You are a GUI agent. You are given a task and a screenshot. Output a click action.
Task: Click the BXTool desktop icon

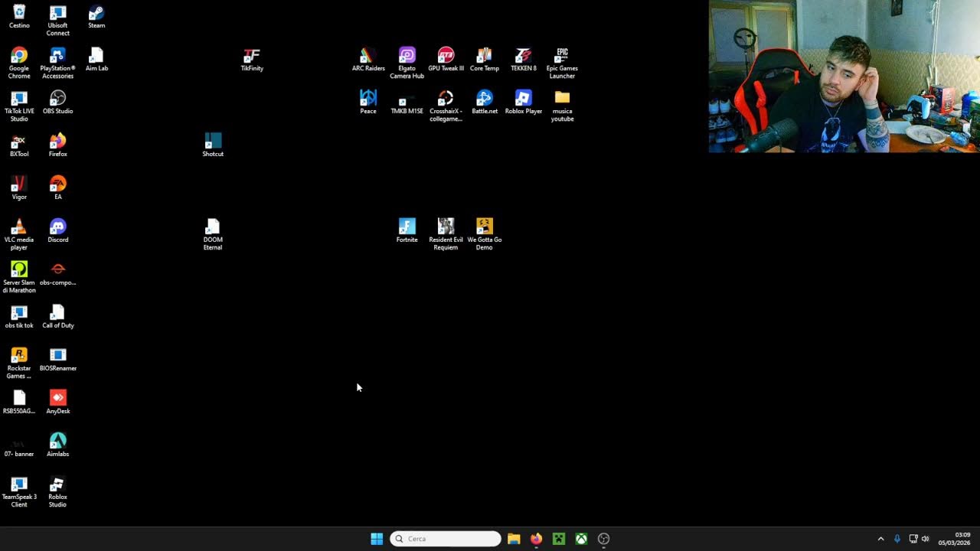tap(19, 145)
